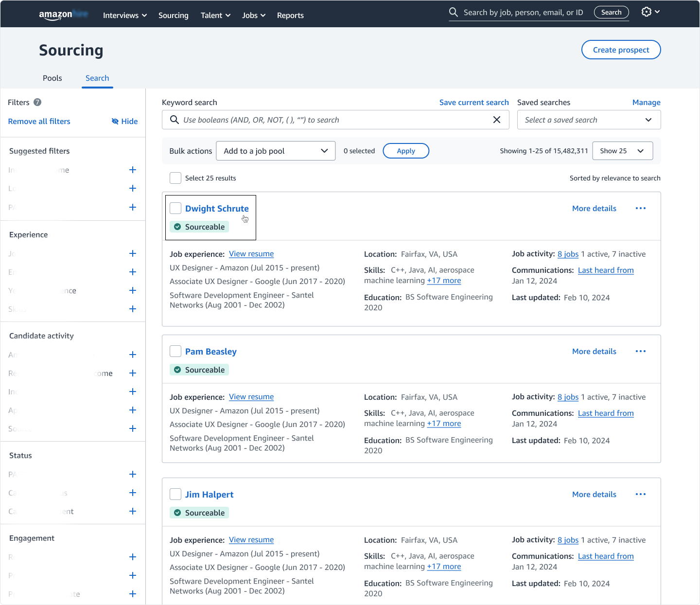This screenshot has width=700, height=605.
Task: Click last plus icon under Candidate activity
Action: click(x=133, y=428)
